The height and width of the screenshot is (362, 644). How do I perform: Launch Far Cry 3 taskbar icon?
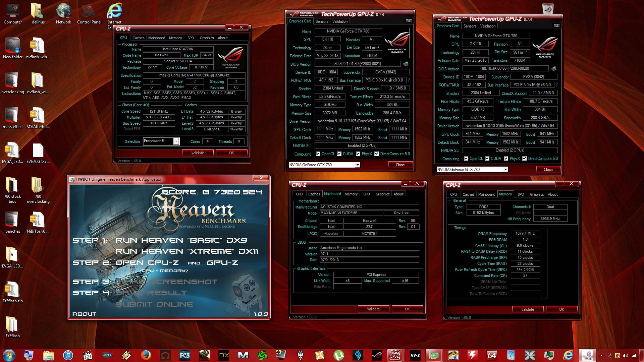click(x=184, y=355)
